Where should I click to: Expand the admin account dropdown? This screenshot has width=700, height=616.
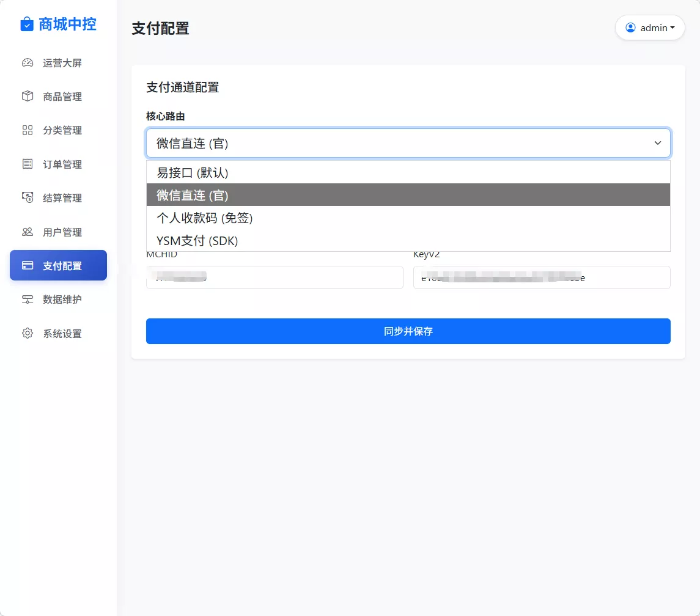pyautogui.click(x=650, y=28)
